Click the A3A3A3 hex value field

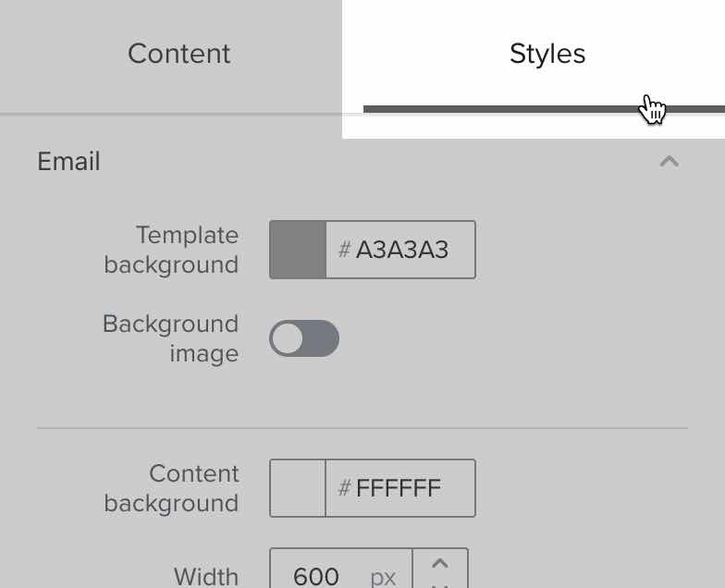click(402, 250)
